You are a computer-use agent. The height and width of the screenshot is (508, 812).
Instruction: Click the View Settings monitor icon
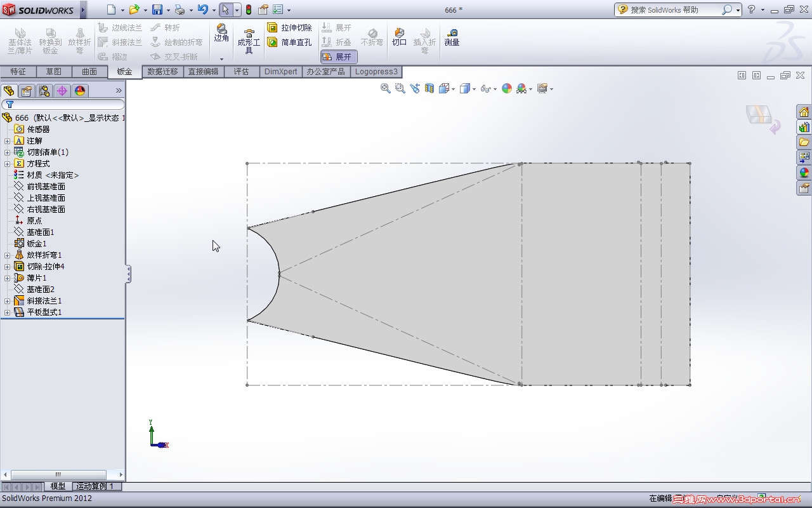pos(542,88)
